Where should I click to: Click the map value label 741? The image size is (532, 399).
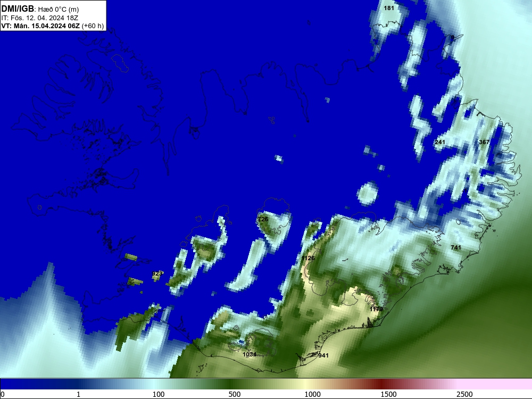tap(456, 247)
